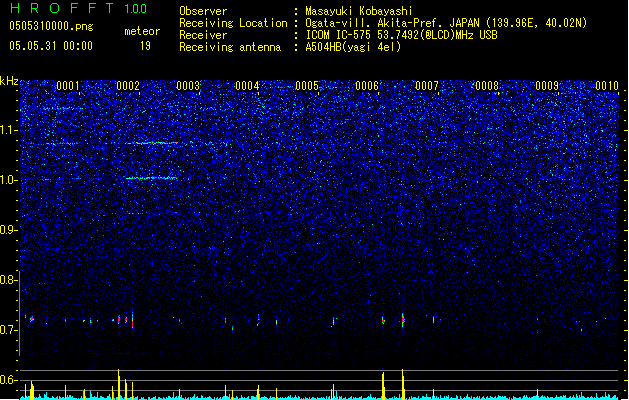Click the 0005 minute marker
629x400 pixels.
tap(307, 86)
